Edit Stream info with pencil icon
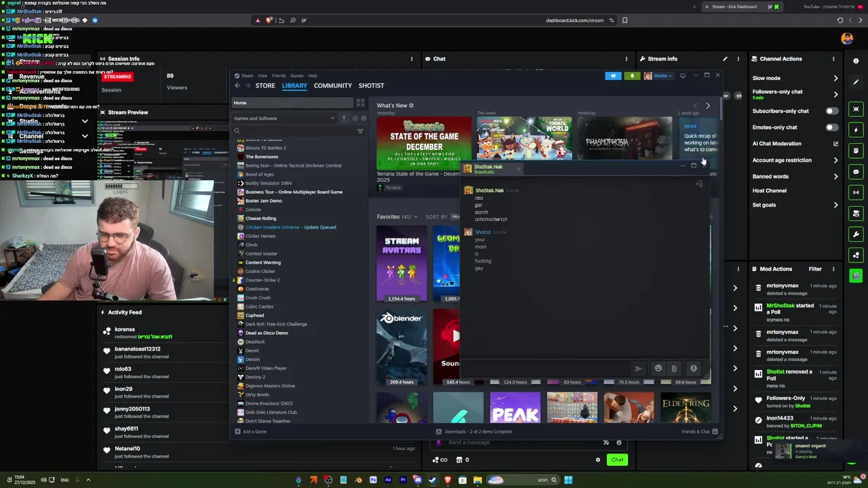Viewport: 868px width, 488px height. pos(725,59)
